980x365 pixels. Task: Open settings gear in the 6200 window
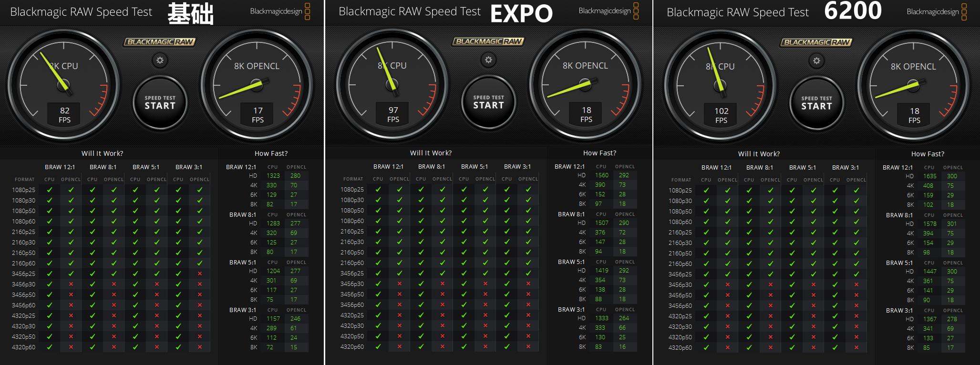point(816,61)
